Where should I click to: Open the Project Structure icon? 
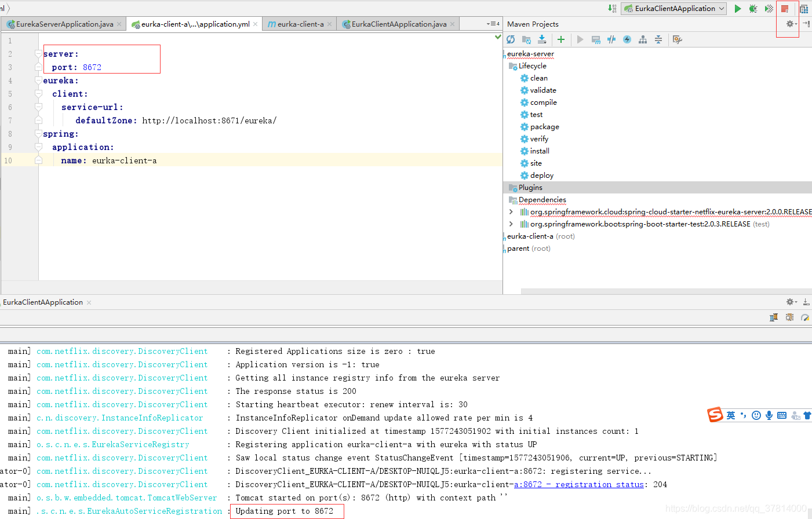pos(804,9)
